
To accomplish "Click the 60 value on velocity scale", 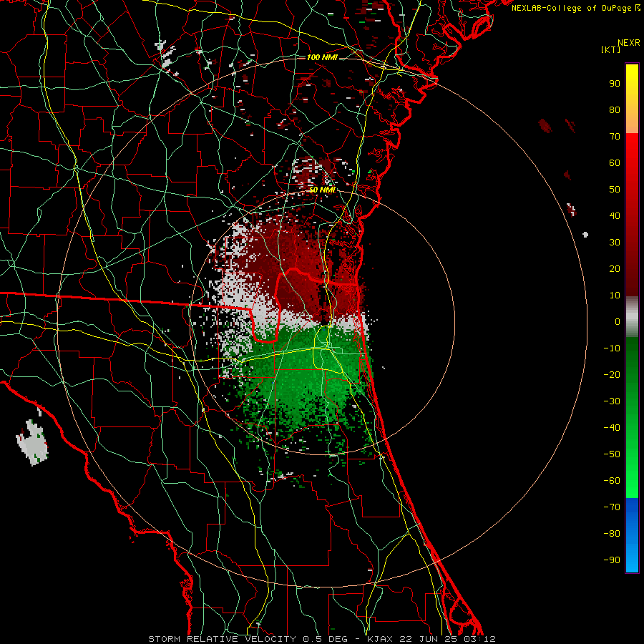I will (x=615, y=163).
